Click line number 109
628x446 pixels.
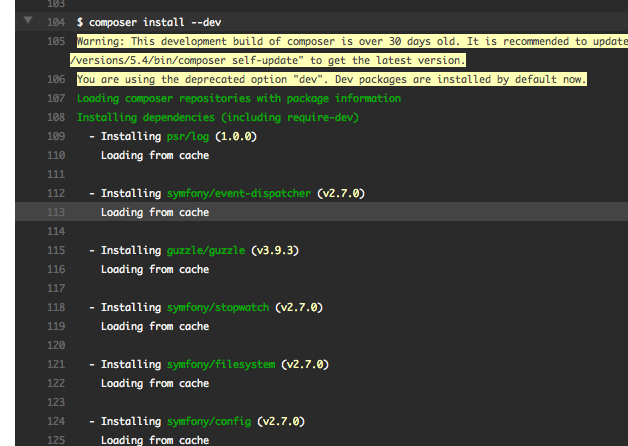pyautogui.click(x=56, y=136)
